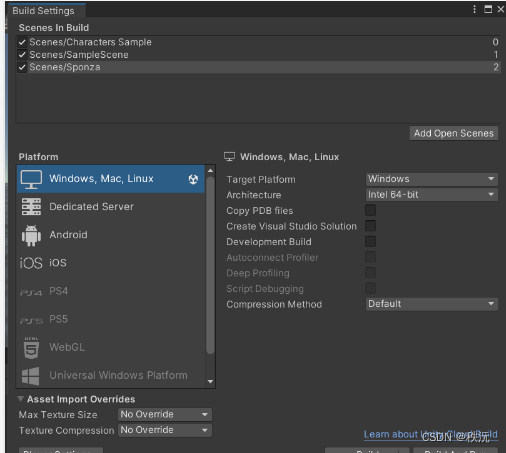Uncheck the Scenes/Characters Sample scene
The width and height of the screenshot is (506, 453).
click(22, 42)
